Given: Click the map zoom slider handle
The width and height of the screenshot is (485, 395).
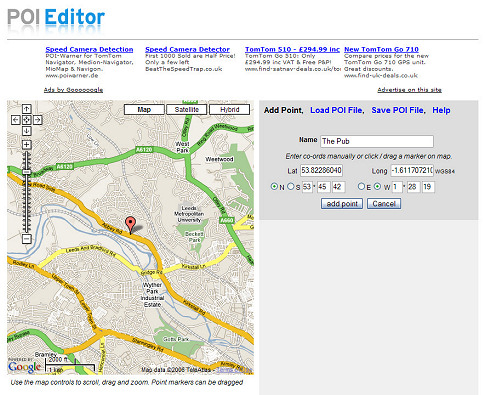Looking at the screenshot, I should tap(27, 172).
